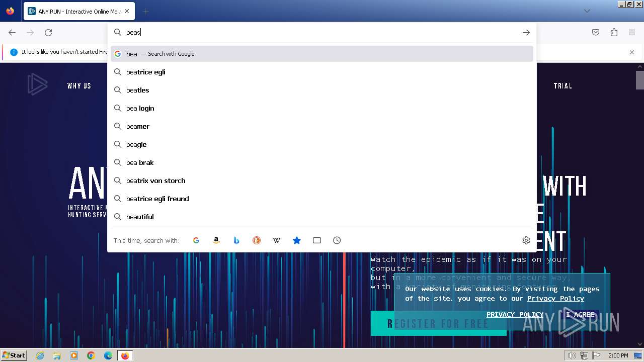This screenshot has width=644, height=362.
Task: Search in Bookmarks star icon
Action: point(297,240)
